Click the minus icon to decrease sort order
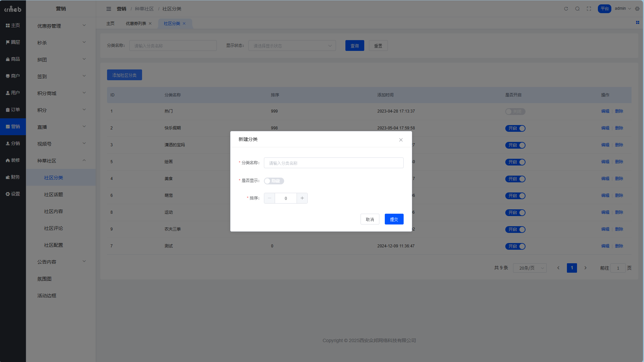644x362 pixels. point(269,198)
